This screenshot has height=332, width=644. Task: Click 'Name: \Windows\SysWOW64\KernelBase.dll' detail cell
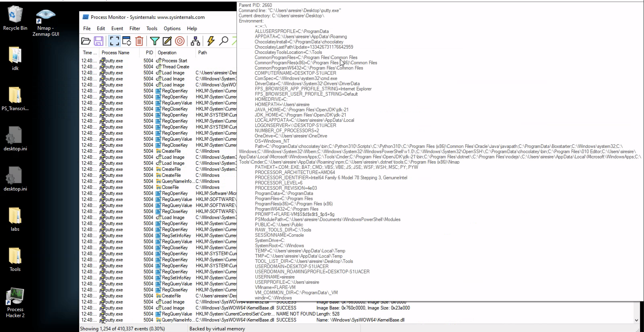click(x=360, y=320)
